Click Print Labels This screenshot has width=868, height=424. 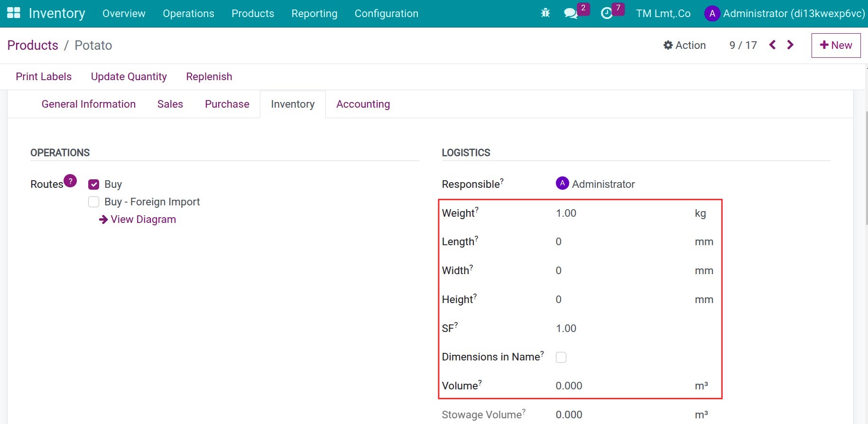coord(44,76)
